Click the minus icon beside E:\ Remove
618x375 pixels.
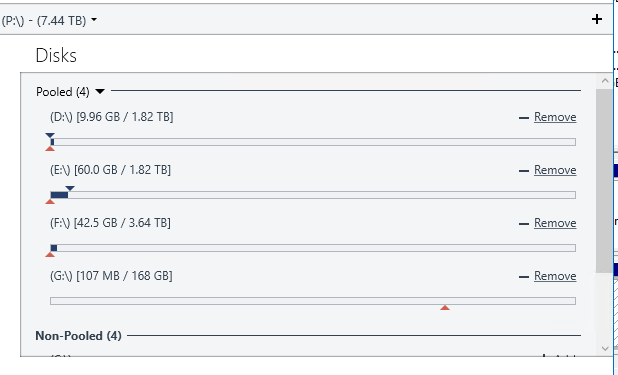[524, 171]
